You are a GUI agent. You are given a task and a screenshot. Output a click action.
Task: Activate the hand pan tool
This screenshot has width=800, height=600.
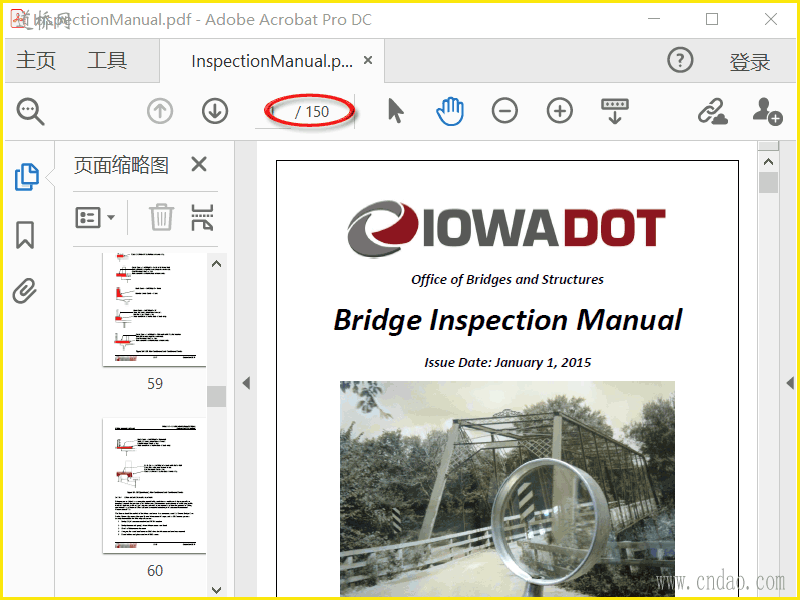pyautogui.click(x=450, y=111)
